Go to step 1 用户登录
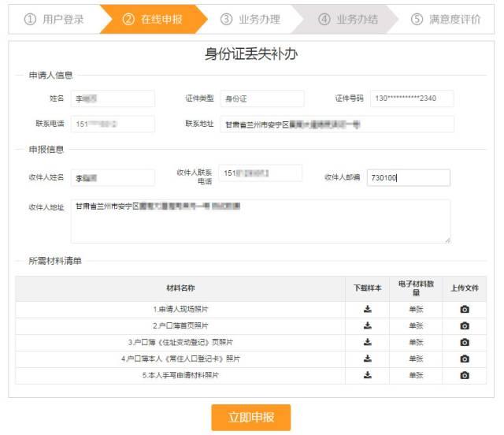Screen dimensions: 504x435 (x=54, y=20)
